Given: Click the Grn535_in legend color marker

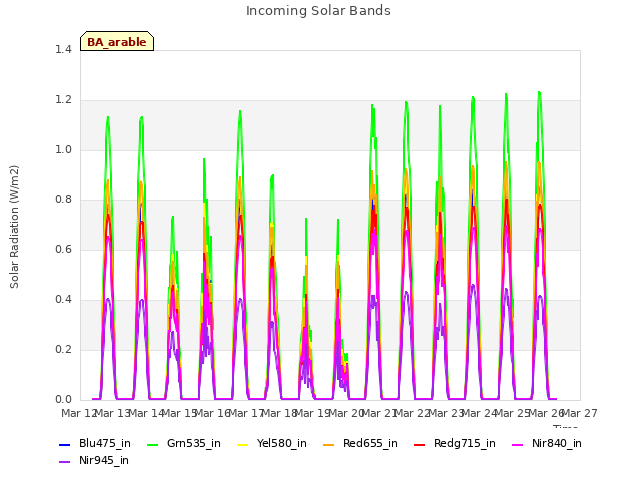Looking at the screenshot, I should tap(152, 444).
